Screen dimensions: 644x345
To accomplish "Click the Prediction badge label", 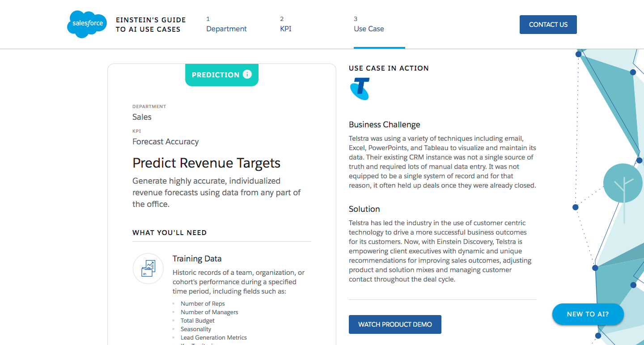I will pos(216,75).
